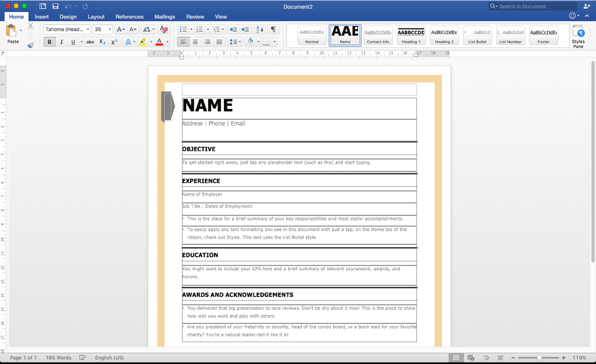Toggle bold formatting
596x364 pixels.
[x=49, y=42]
